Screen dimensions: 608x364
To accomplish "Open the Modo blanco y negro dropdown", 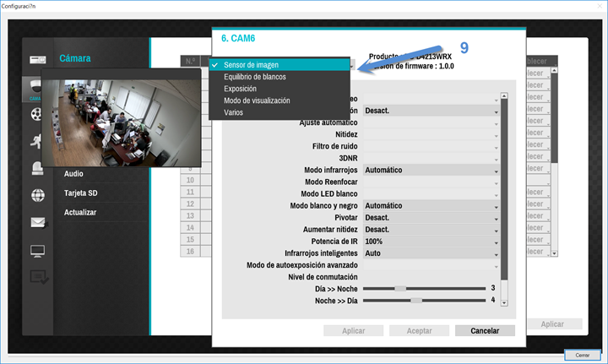I will 432,206.
